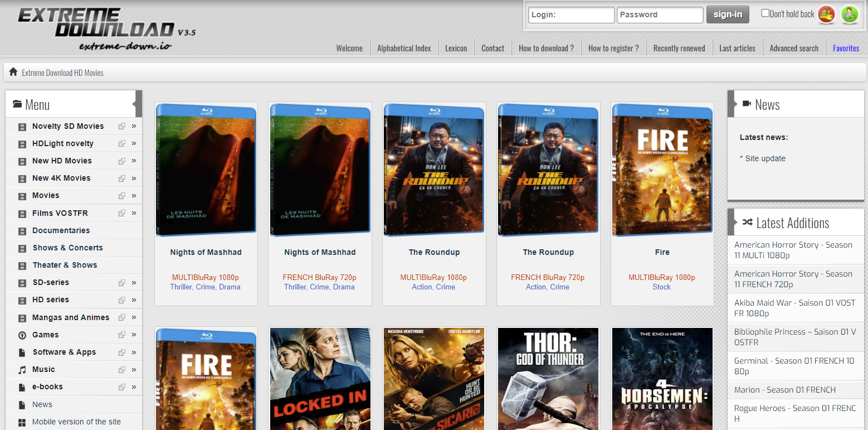This screenshot has height=430, width=868.
Task: Click the folder icon in Menu header
Action: coord(17,104)
